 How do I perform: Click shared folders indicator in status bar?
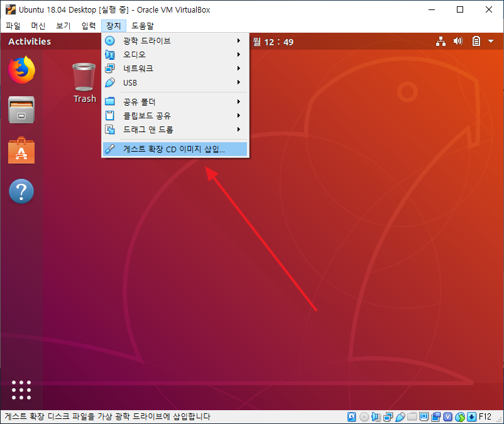(x=412, y=417)
